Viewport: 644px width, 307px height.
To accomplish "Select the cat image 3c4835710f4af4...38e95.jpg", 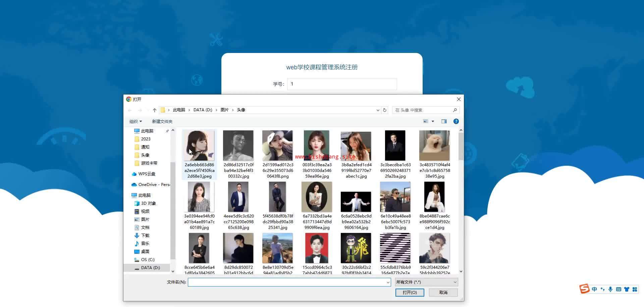I will tap(434, 145).
